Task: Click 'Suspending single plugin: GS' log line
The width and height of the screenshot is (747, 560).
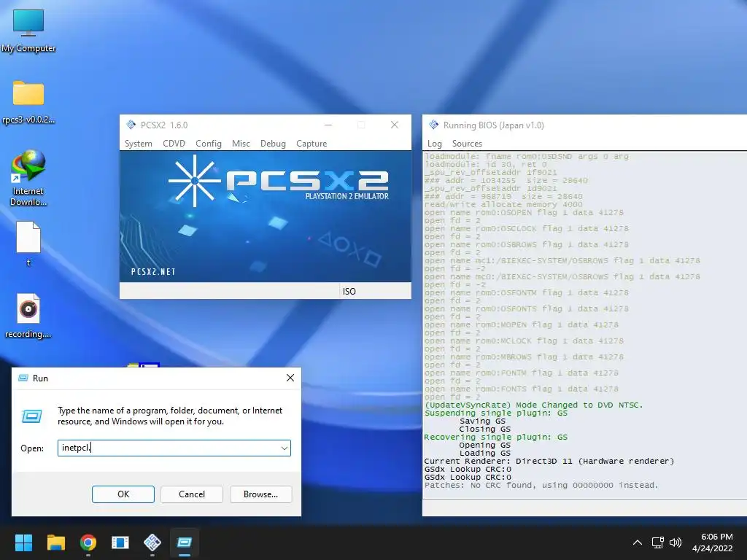Action: tap(496, 413)
